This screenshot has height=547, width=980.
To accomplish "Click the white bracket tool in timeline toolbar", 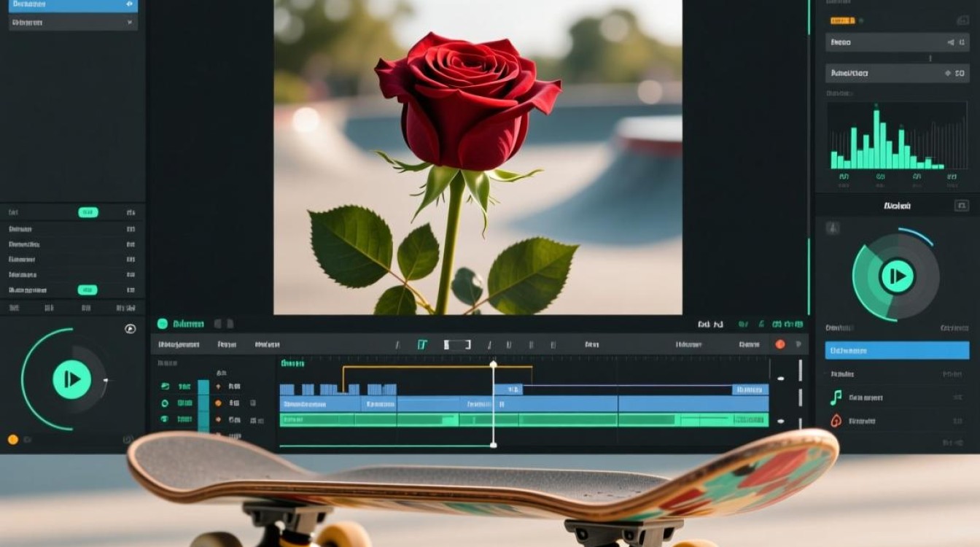I will coord(457,345).
